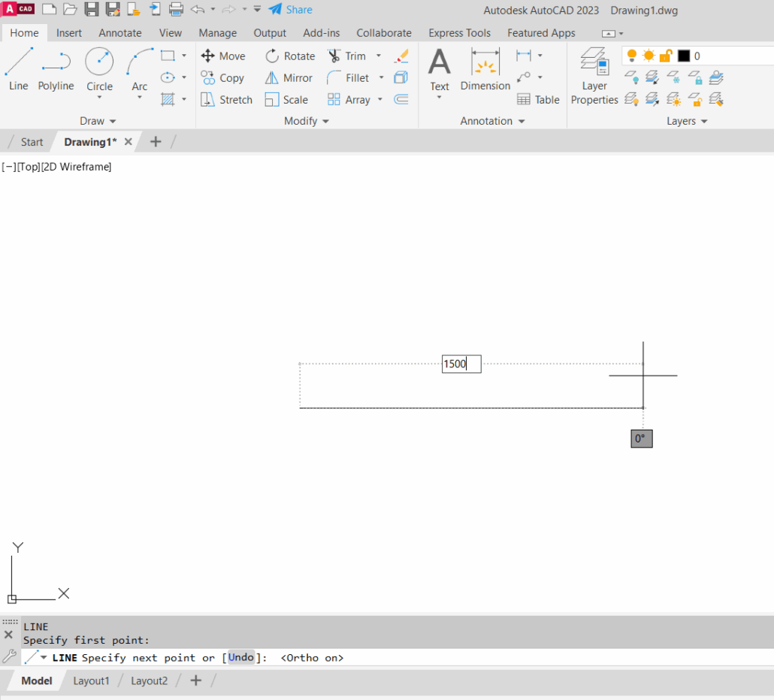This screenshot has height=700, width=774.
Task: Expand the Draw panel
Action: [x=98, y=121]
